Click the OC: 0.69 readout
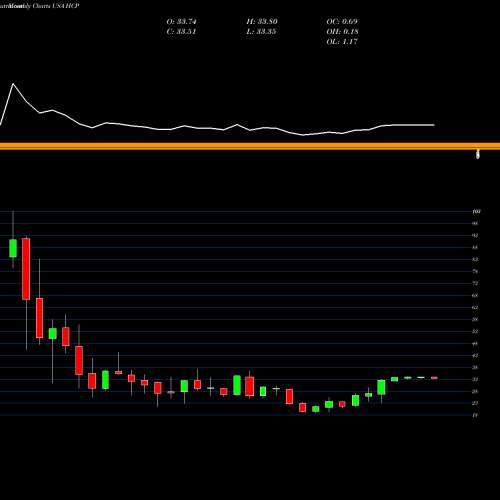The height and width of the screenshot is (500, 500). (x=342, y=22)
